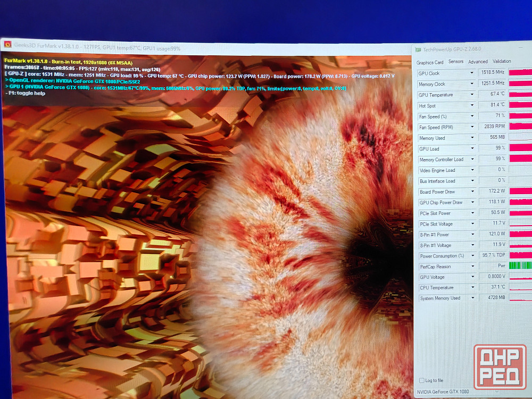The image size is (532, 399).
Task: Click the Sensors tab
Action: [x=456, y=62]
